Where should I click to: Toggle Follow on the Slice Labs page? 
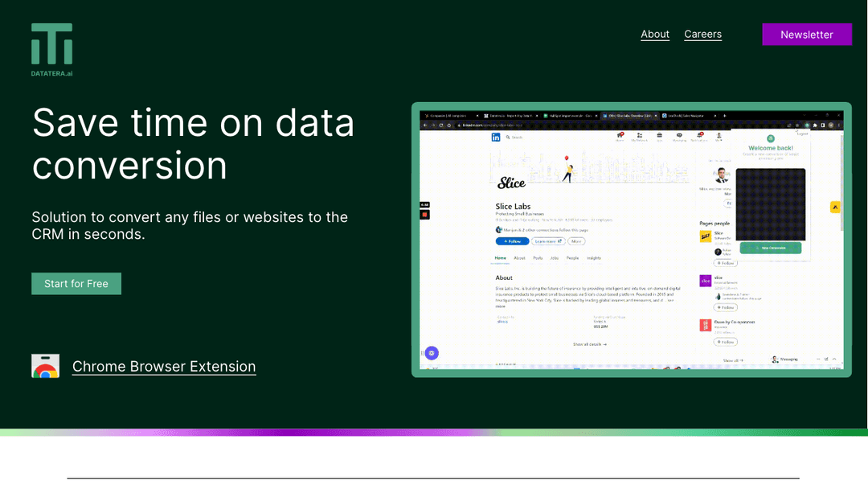tap(512, 241)
